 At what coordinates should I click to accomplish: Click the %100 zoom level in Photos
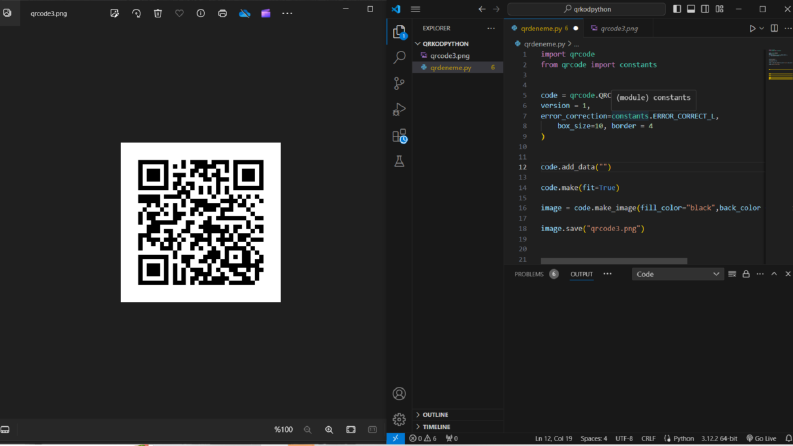(x=283, y=430)
